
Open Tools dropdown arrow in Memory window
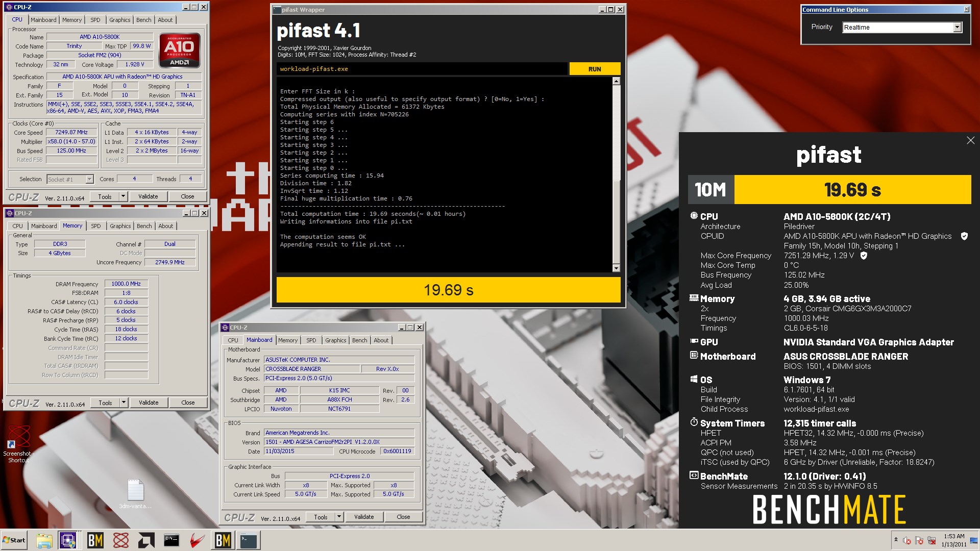124,403
